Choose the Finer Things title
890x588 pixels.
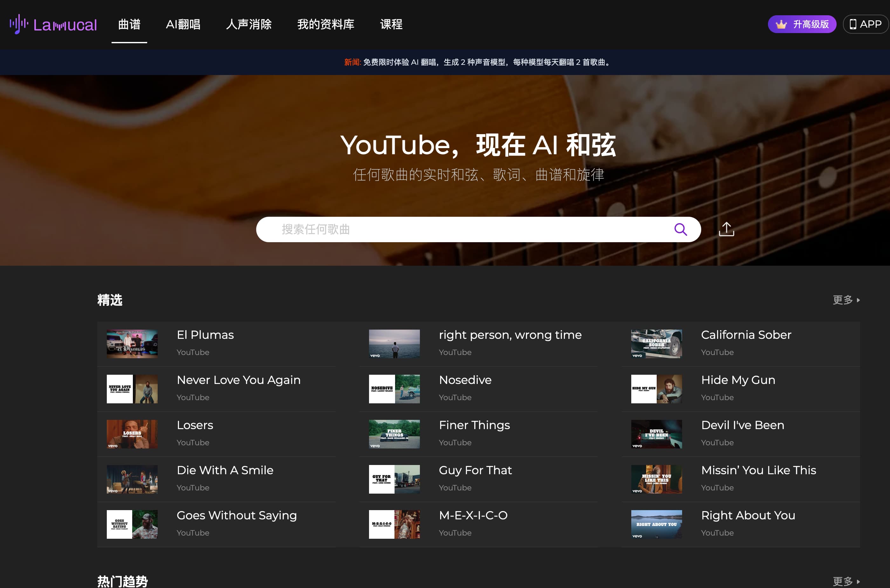tap(475, 425)
